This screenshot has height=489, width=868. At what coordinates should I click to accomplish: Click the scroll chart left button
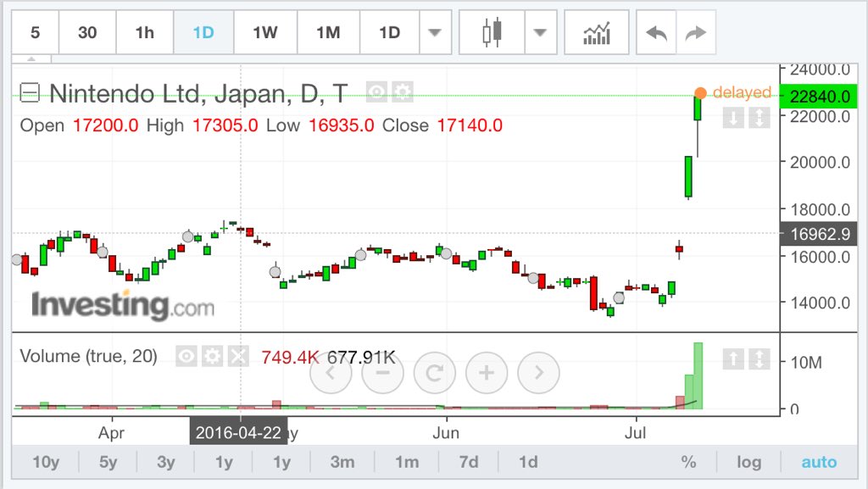coord(331,373)
